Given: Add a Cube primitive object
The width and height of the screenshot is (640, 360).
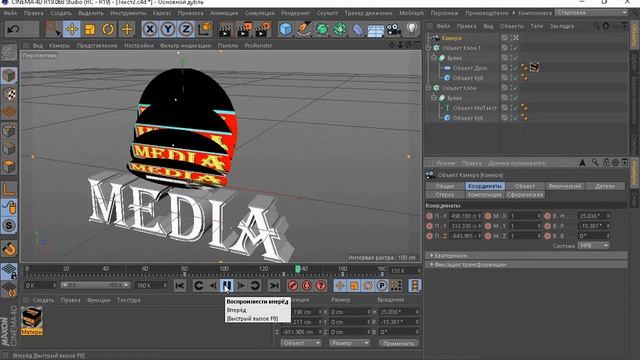Looking at the screenshot, I should (x=286, y=30).
